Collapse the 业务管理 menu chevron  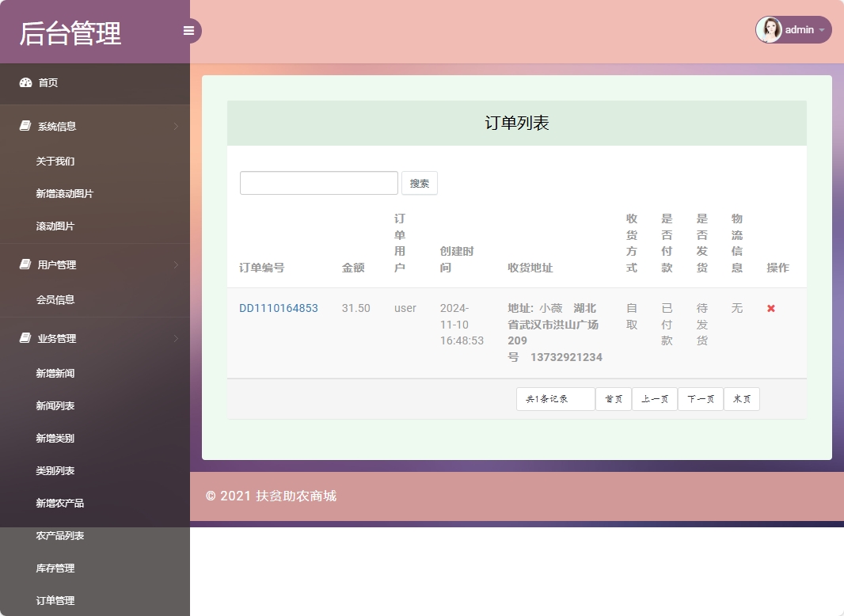[x=176, y=338]
